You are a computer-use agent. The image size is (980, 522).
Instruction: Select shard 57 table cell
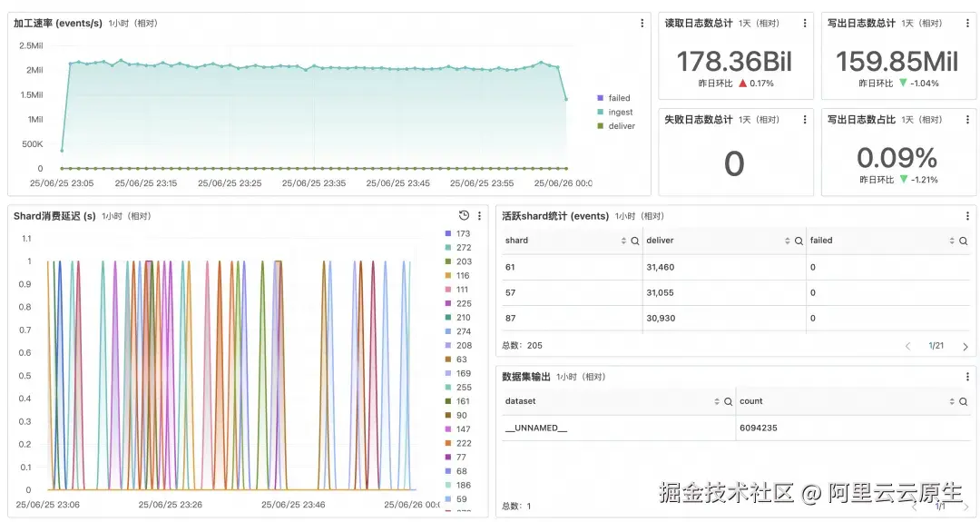[x=572, y=292]
